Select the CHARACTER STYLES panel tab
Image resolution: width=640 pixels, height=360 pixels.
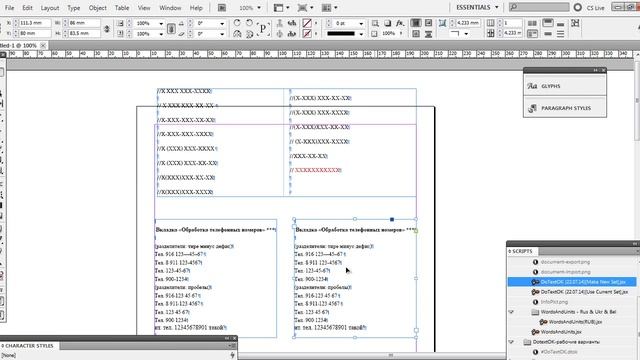click(x=29, y=346)
